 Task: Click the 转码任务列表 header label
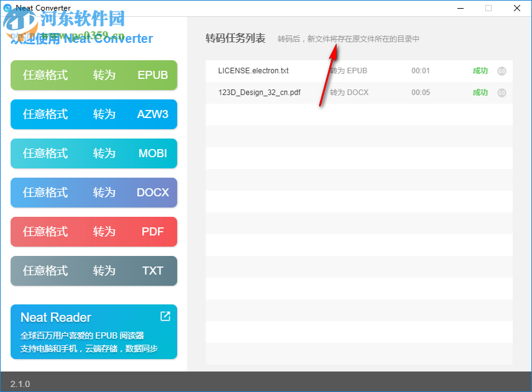[234, 38]
